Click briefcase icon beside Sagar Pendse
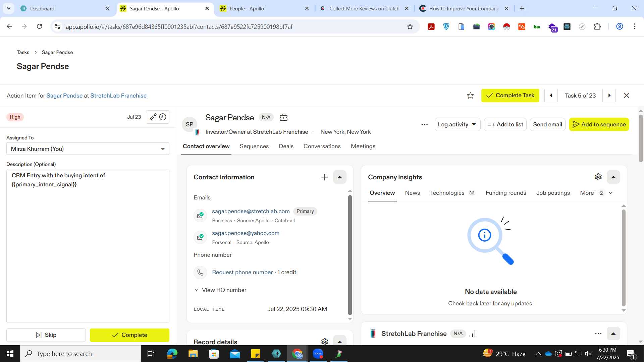Viewport: 644px width, 362px height. tap(283, 117)
